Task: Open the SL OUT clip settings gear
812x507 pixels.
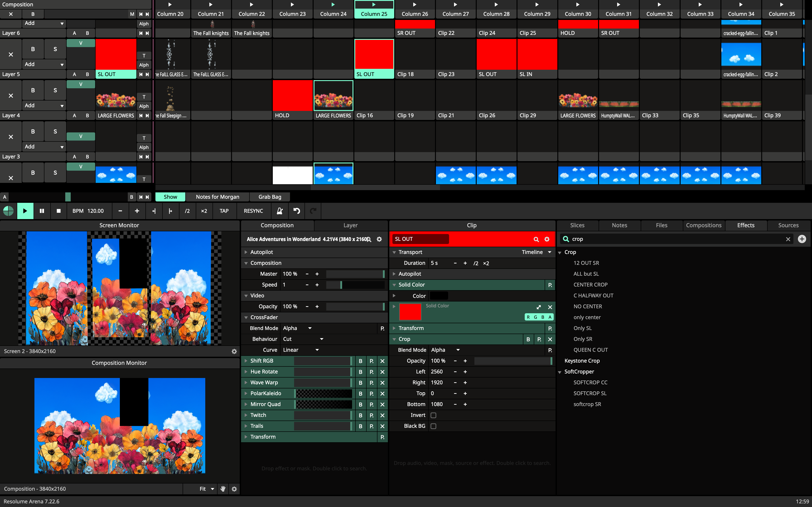Action: (547, 239)
